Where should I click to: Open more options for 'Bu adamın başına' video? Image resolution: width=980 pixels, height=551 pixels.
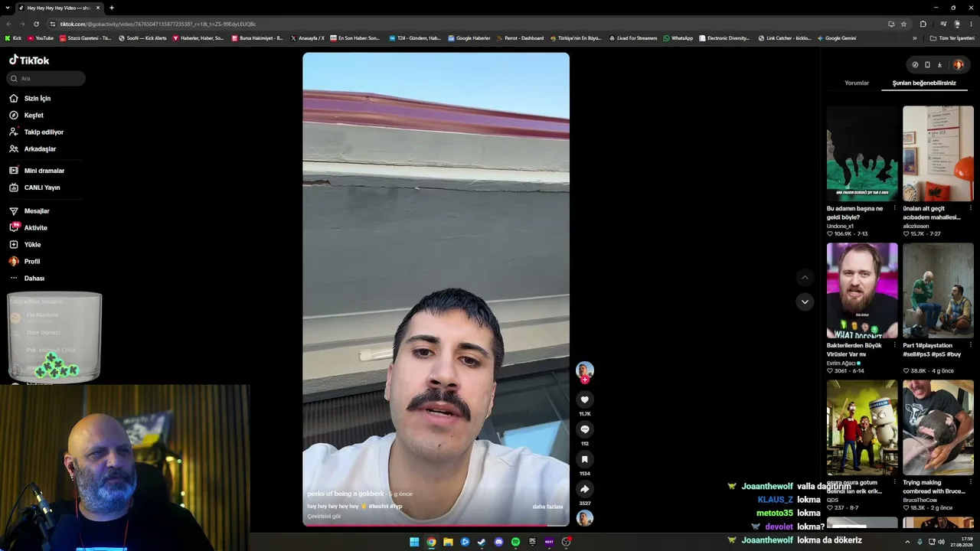point(894,208)
